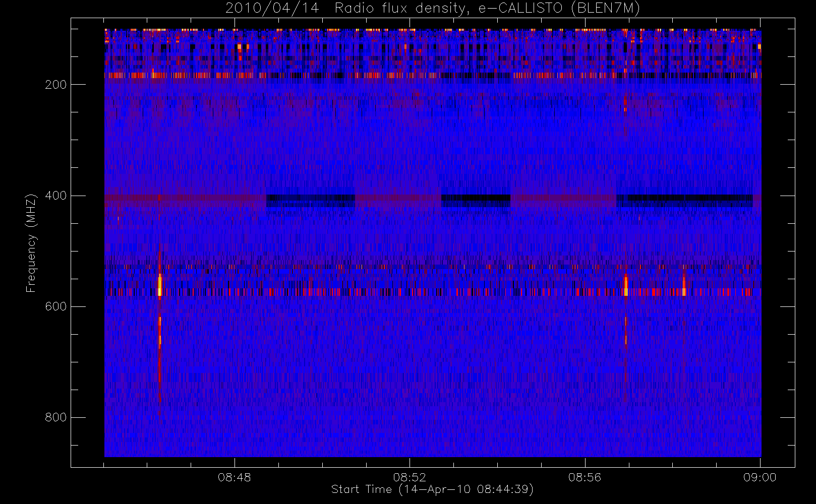Click the 08:56 time tick label
This screenshot has height=504, width=816.
[585, 477]
